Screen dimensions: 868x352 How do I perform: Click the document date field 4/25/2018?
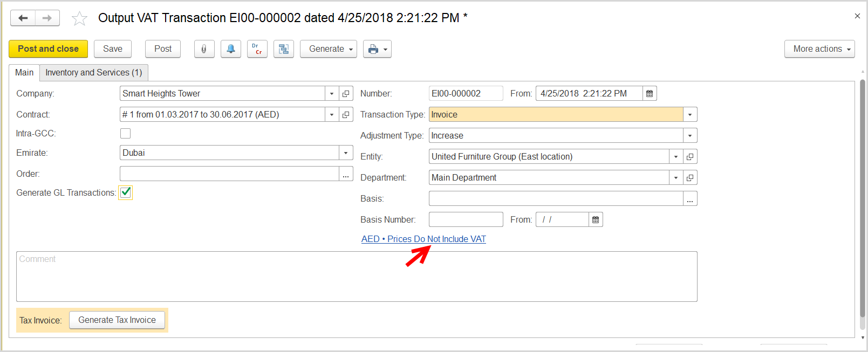point(589,94)
